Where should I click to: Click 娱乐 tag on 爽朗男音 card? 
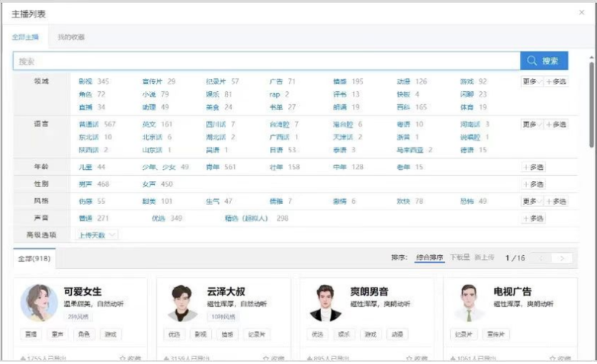point(344,334)
